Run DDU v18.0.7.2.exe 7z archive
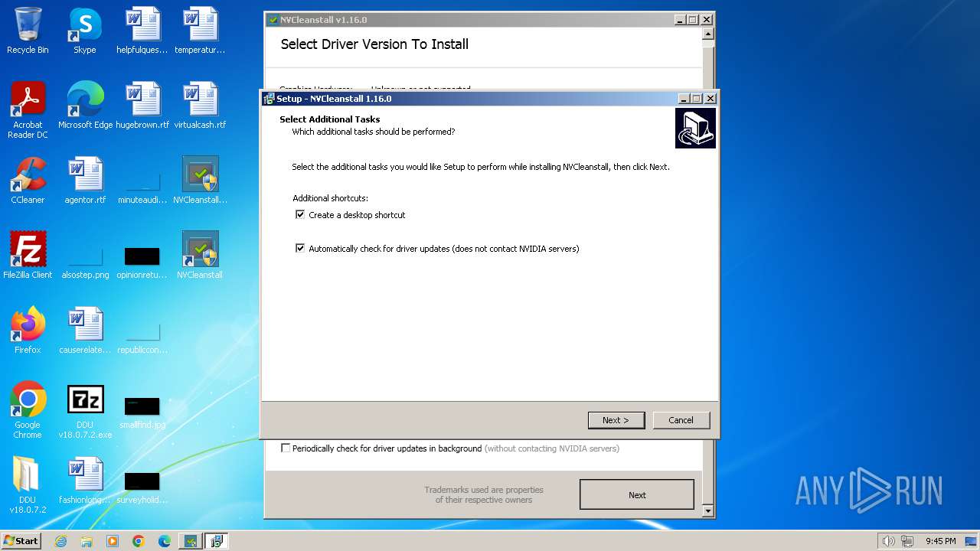980x551 pixels. [x=85, y=410]
